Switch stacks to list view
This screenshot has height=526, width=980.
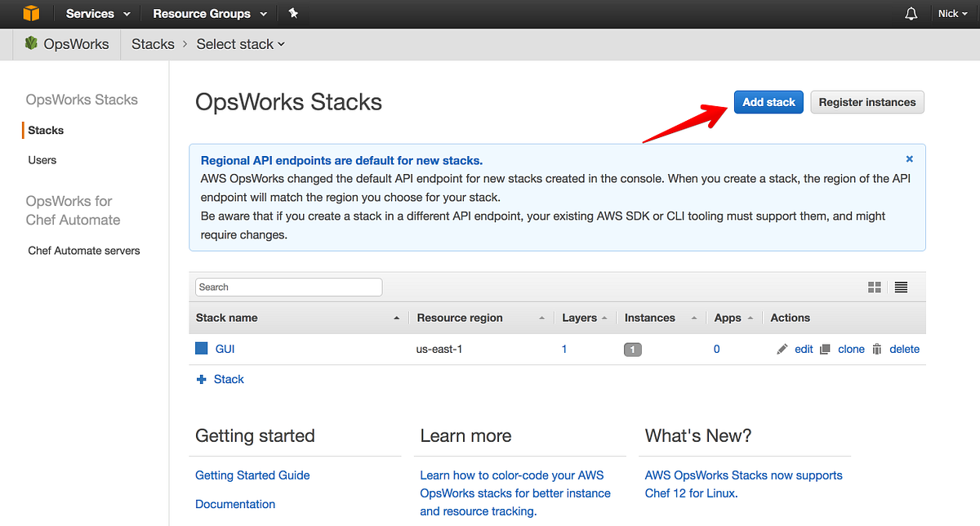[x=901, y=287]
